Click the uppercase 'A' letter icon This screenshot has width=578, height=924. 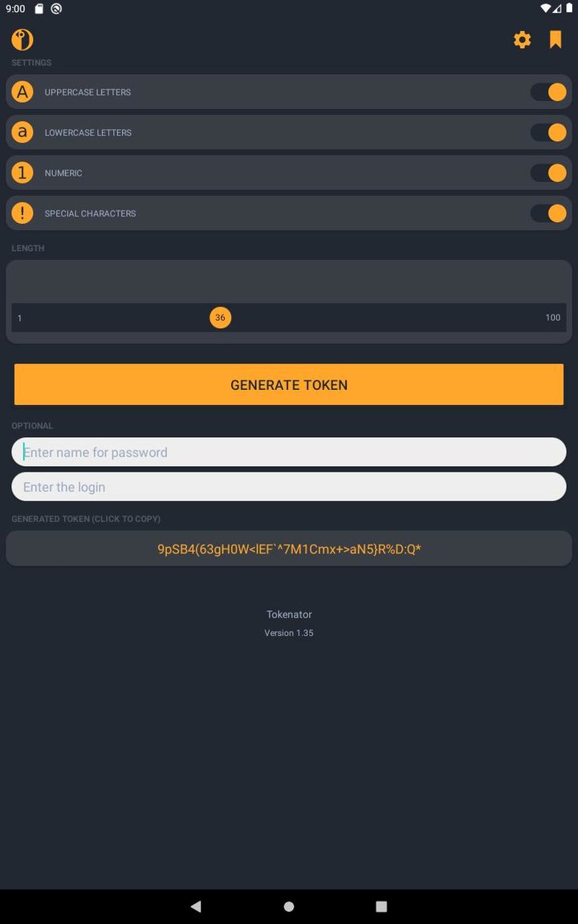click(x=22, y=91)
